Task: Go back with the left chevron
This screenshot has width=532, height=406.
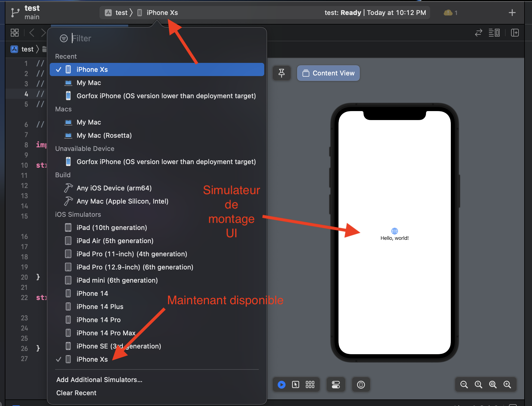Action: click(32, 33)
